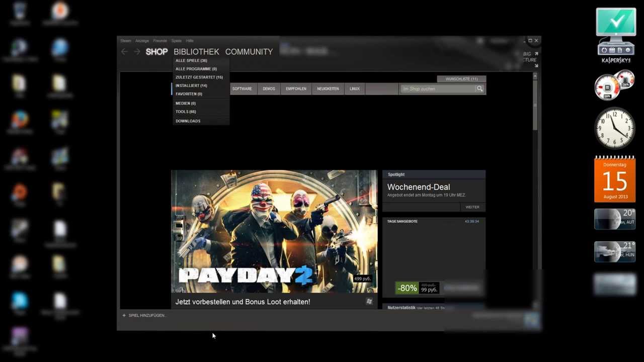Open the Anzeige menu
644x362 pixels.
pyautogui.click(x=142, y=41)
